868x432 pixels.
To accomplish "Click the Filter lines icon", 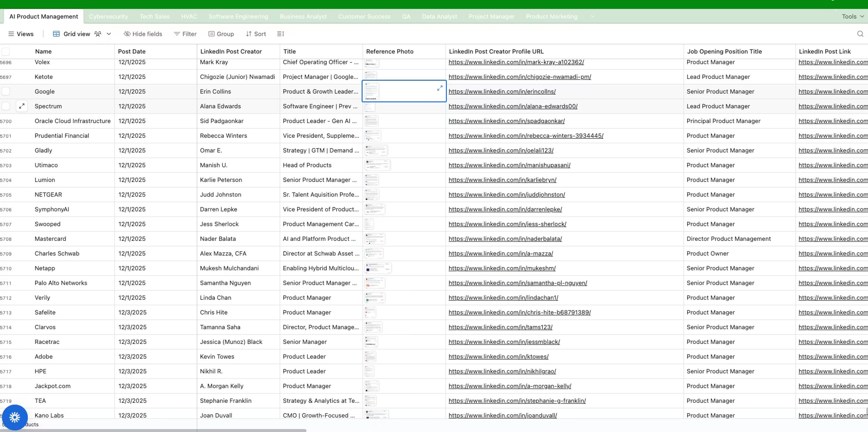I will [x=177, y=34].
